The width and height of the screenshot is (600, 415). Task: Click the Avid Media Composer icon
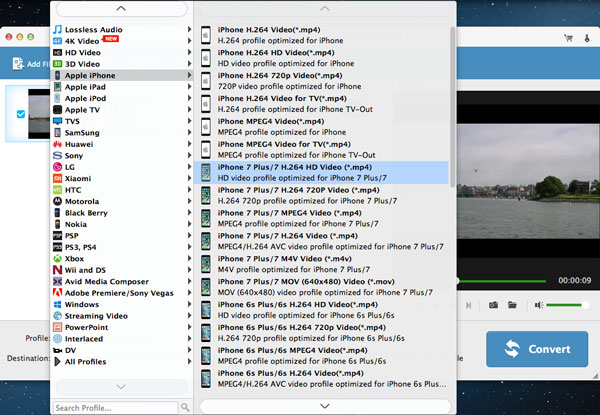[57, 282]
